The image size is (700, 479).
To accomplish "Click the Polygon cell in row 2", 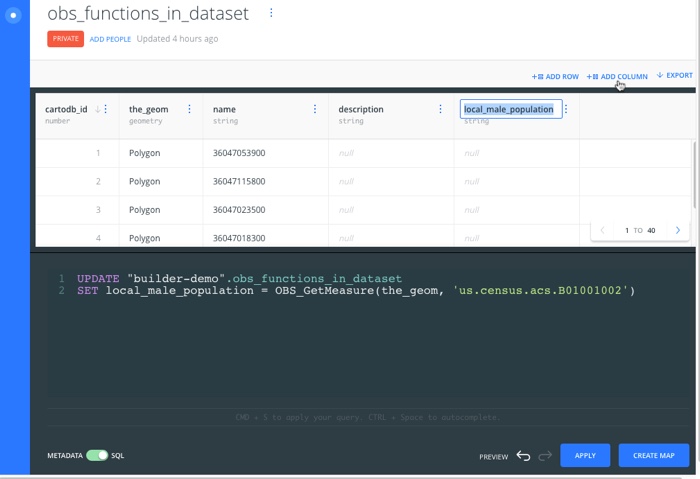I will coord(145,182).
